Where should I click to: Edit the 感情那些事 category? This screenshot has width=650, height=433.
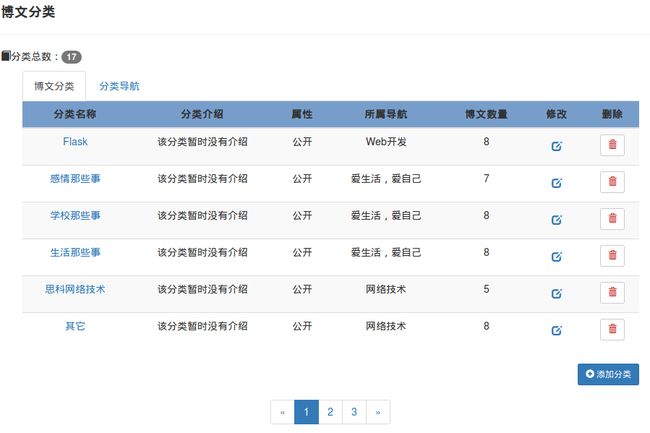click(556, 183)
